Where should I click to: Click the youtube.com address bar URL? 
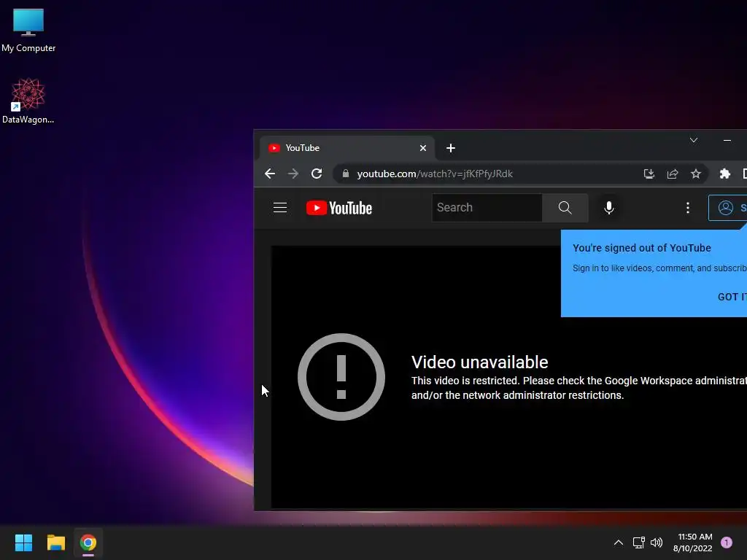tap(435, 174)
